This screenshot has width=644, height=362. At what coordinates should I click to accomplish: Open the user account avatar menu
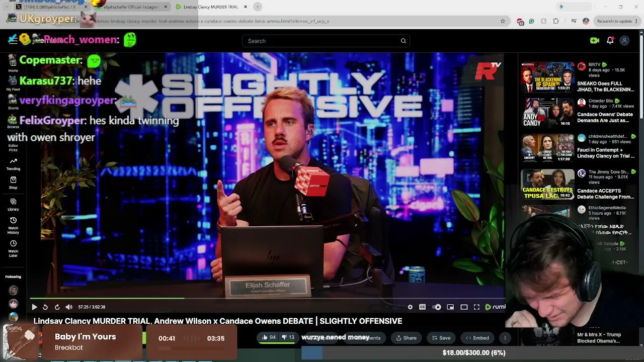(624, 41)
